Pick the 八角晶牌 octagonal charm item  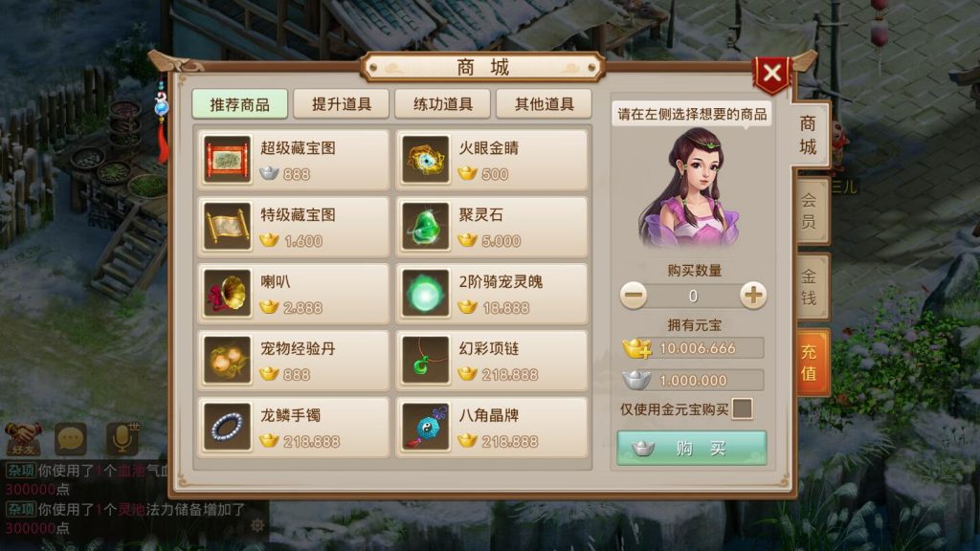492,428
